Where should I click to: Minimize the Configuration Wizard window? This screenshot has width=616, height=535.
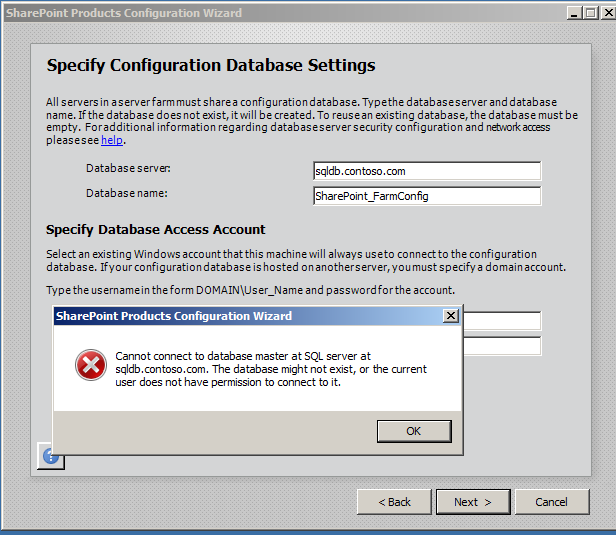pos(574,13)
